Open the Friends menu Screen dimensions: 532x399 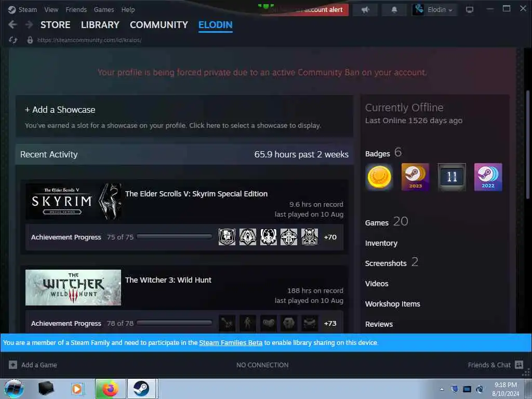(x=76, y=9)
